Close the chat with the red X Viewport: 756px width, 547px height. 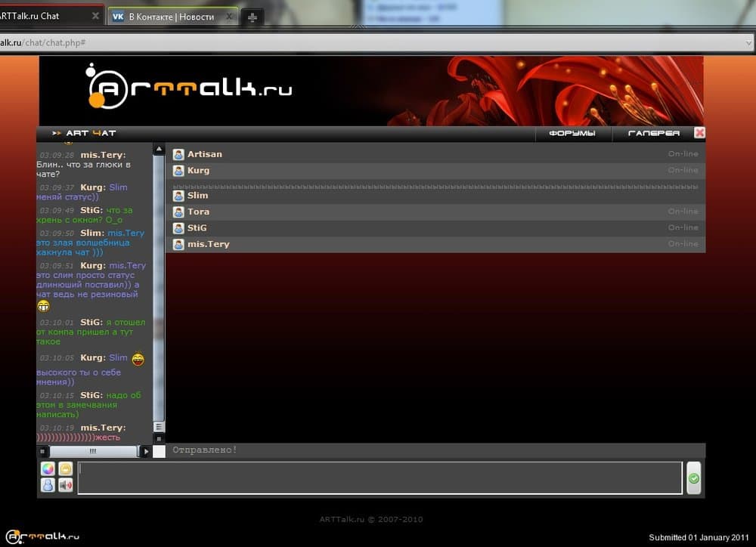pyautogui.click(x=699, y=133)
